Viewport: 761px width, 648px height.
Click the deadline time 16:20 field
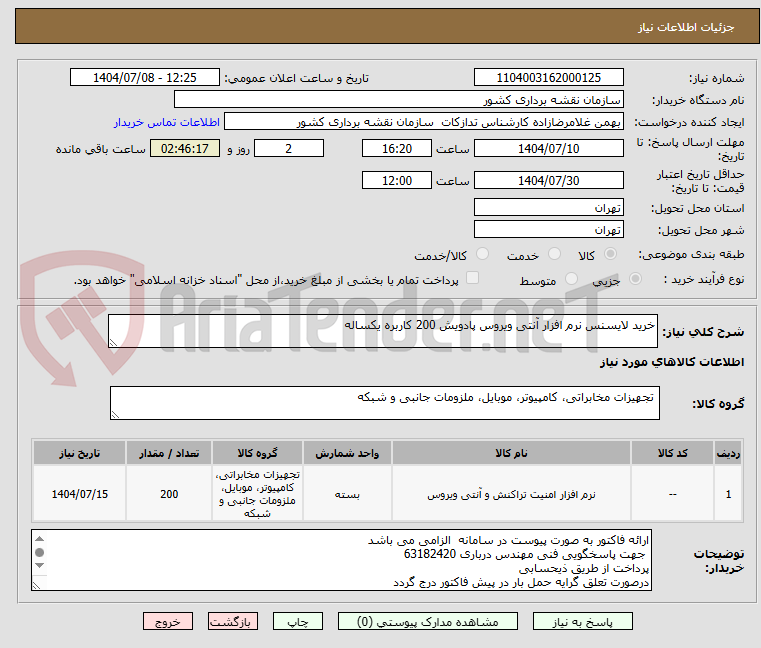397,149
